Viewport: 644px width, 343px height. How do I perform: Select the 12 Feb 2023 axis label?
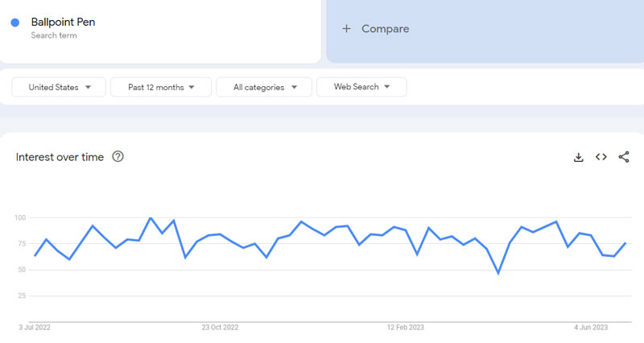pyautogui.click(x=405, y=327)
